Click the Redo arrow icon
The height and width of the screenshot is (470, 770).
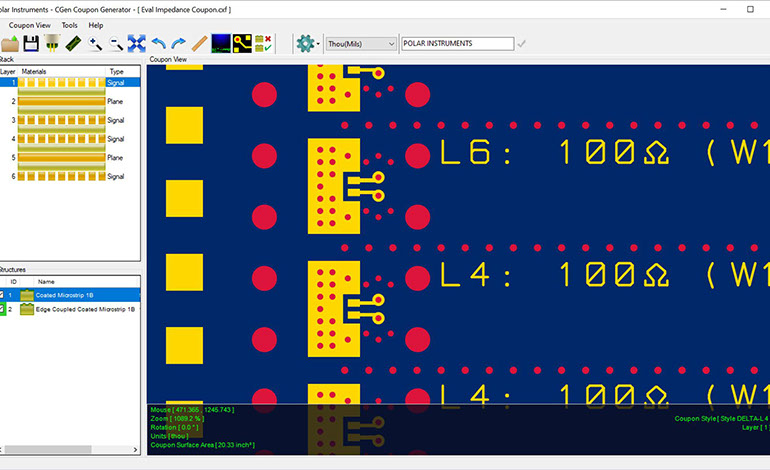click(x=178, y=44)
